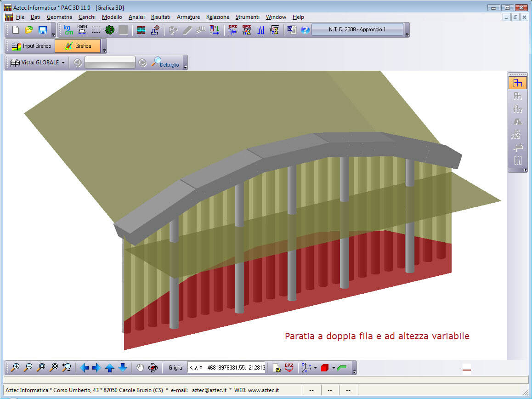532x399 pixels.
Task: Click the N.T.C. 2008 - Approccio 1 button
Action: click(x=357, y=30)
